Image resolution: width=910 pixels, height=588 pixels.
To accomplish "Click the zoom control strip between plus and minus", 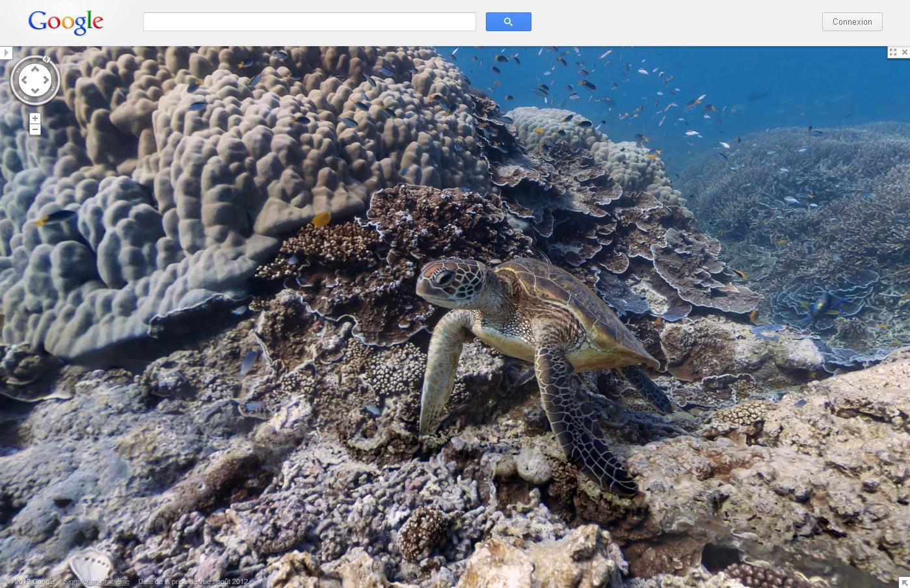I will [35, 124].
